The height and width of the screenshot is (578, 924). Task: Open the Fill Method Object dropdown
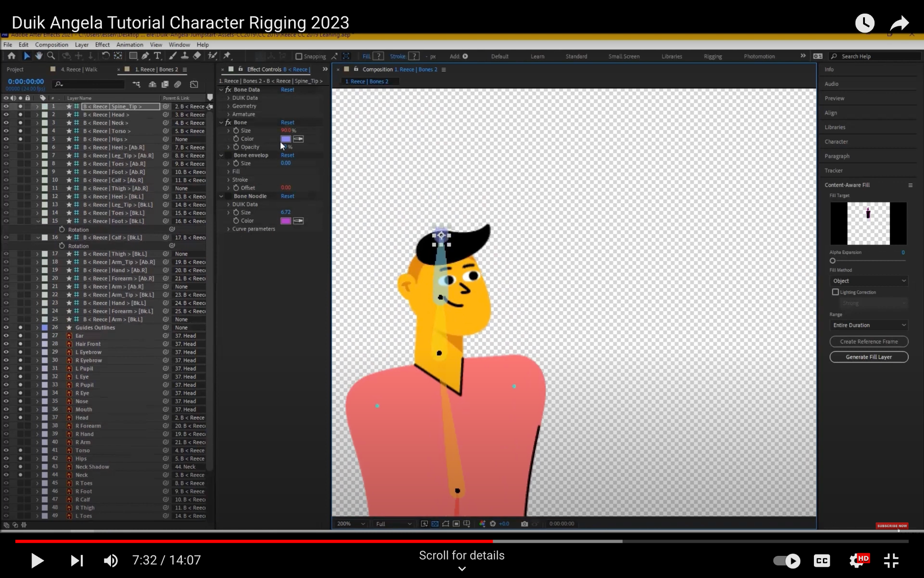click(x=869, y=281)
